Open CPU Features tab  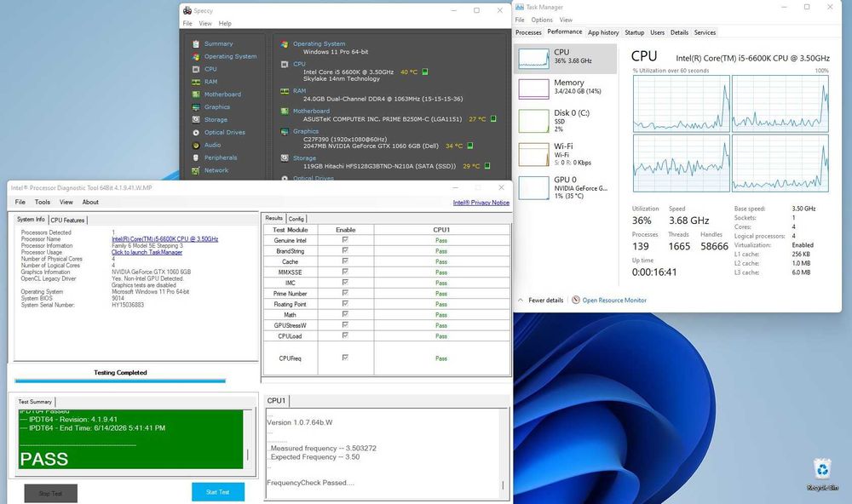(67, 220)
